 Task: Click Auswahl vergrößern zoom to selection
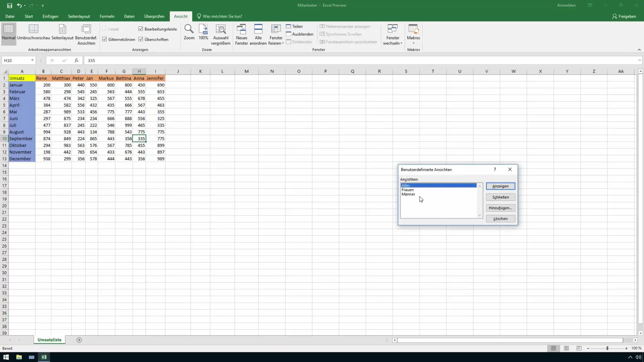[x=221, y=35]
